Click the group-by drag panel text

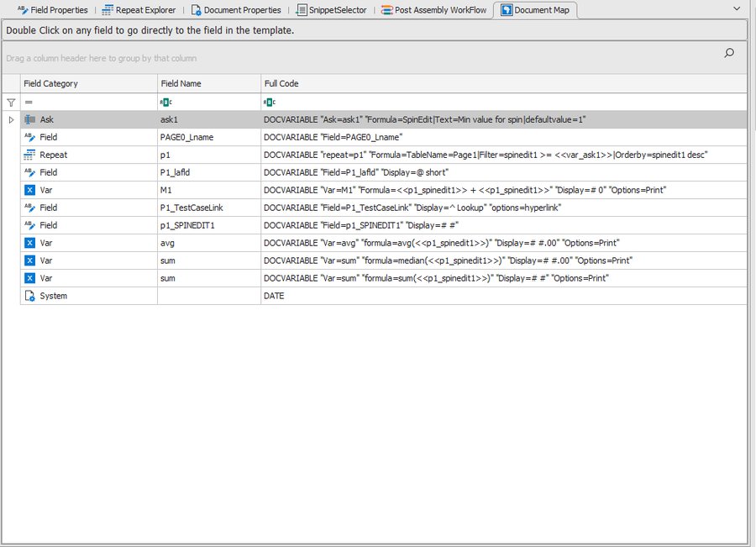(x=102, y=58)
